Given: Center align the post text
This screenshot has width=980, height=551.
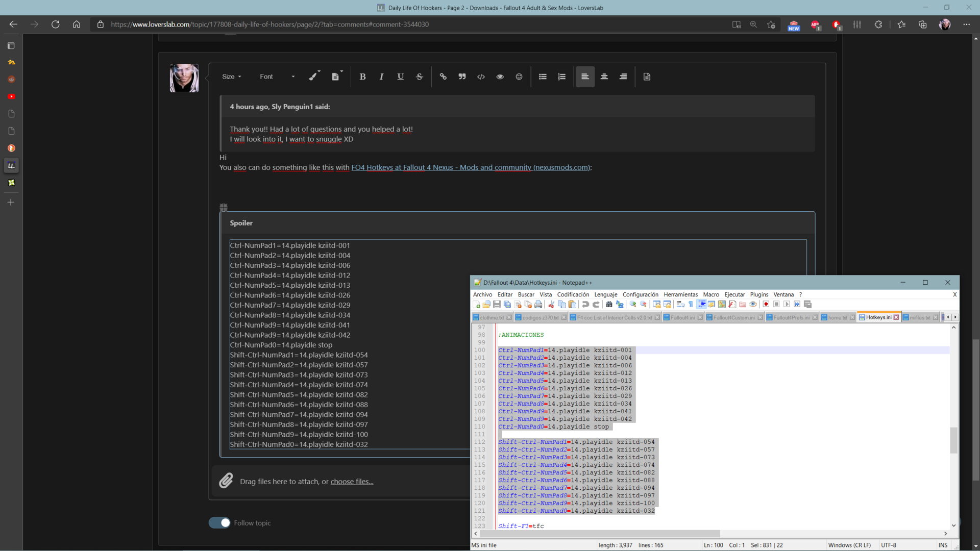Looking at the screenshot, I should (x=604, y=77).
